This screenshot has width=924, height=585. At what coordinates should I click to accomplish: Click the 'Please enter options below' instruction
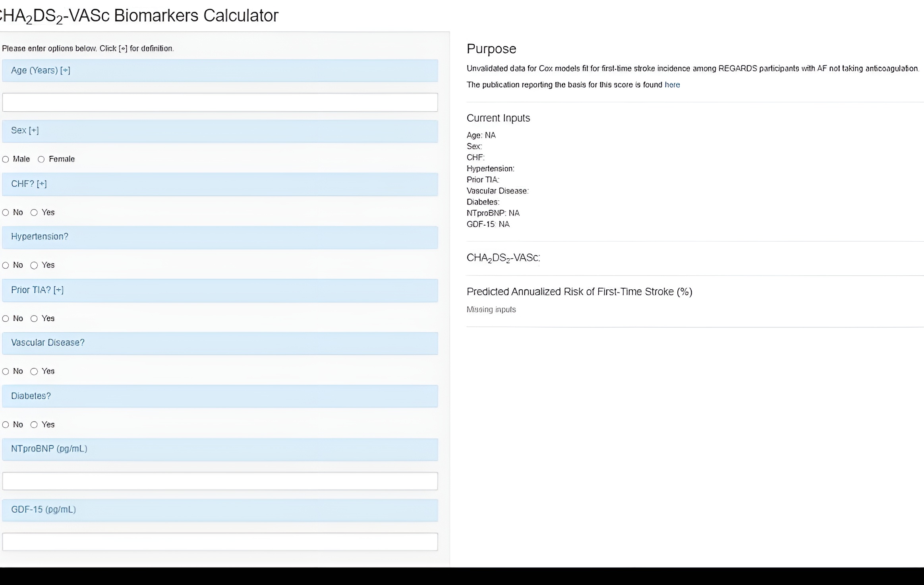(x=88, y=48)
